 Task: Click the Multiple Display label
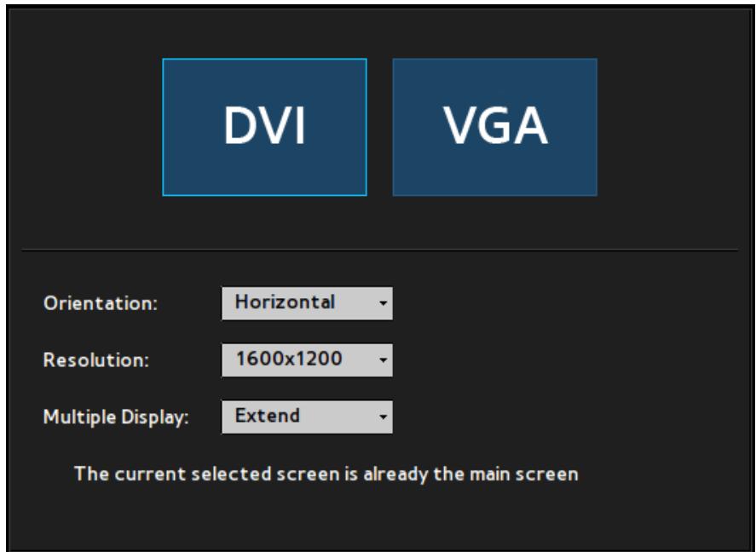(x=116, y=417)
